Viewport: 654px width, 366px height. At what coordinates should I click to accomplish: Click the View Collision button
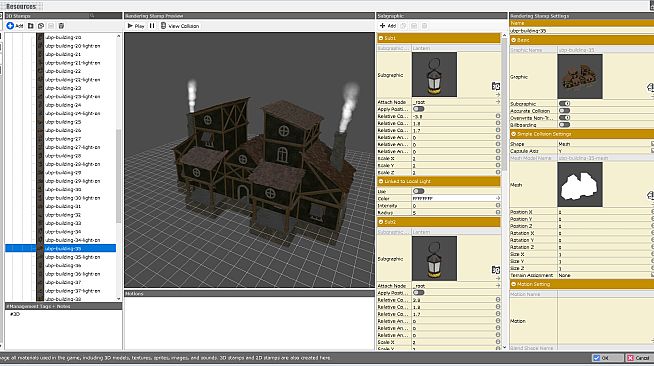coord(180,26)
